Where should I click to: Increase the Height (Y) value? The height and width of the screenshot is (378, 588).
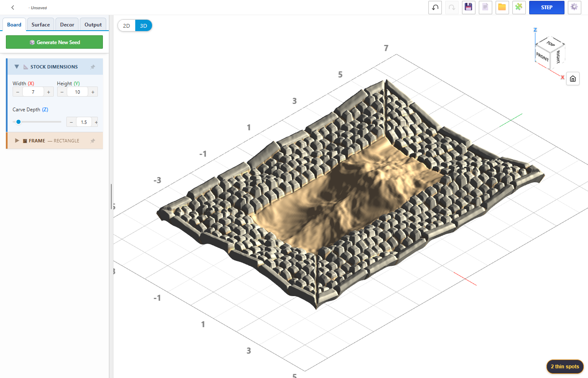(x=93, y=92)
